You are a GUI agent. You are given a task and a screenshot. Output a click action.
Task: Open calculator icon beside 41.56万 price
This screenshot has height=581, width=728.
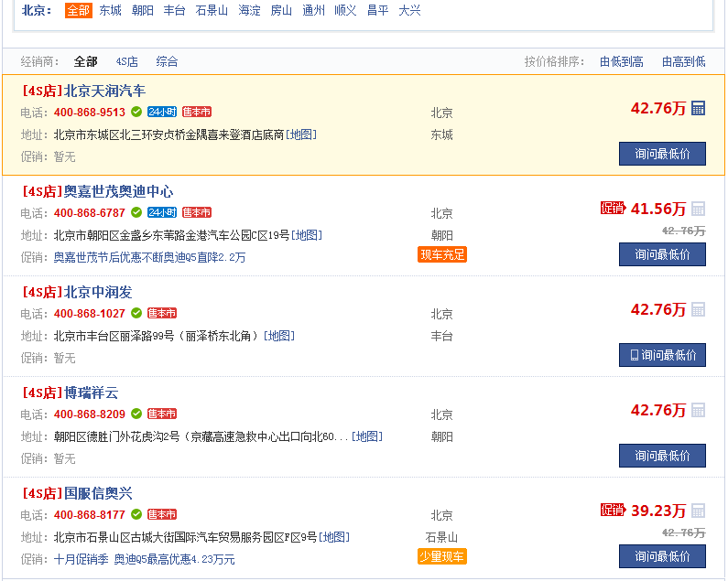pyautogui.click(x=698, y=209)
